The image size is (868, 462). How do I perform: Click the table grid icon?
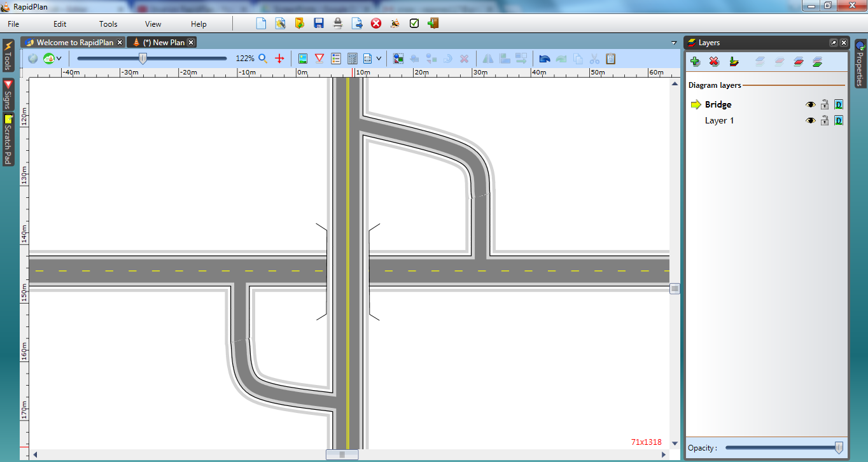(x=353, y=59)
